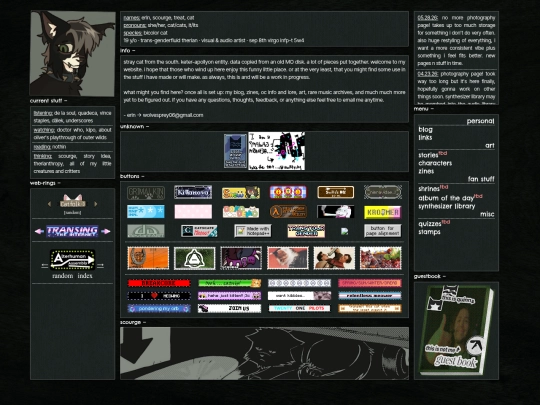540x405 pixels.
Task: Click the 'pondering my orb' blinkie
Action: [159, 309]
